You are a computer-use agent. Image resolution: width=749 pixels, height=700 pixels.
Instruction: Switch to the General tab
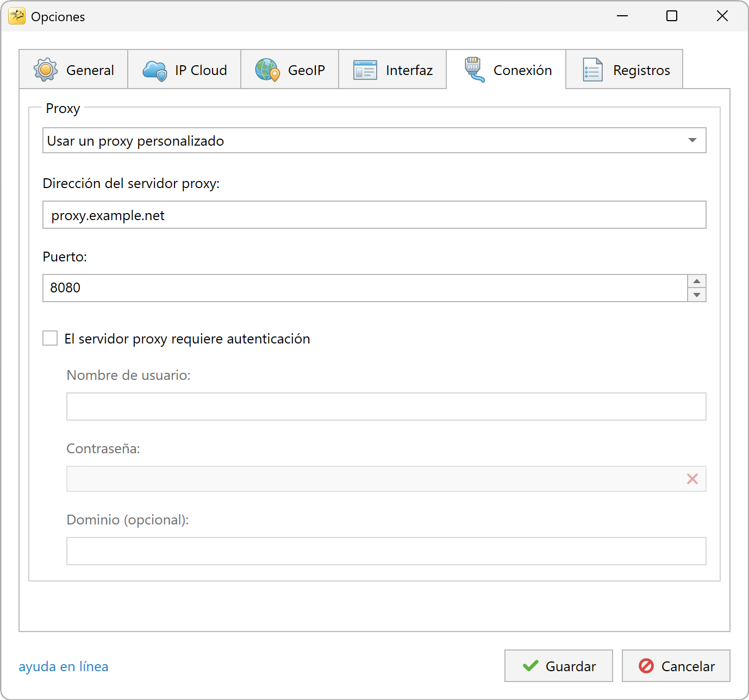pyautogui.click(x=73, y=70)
